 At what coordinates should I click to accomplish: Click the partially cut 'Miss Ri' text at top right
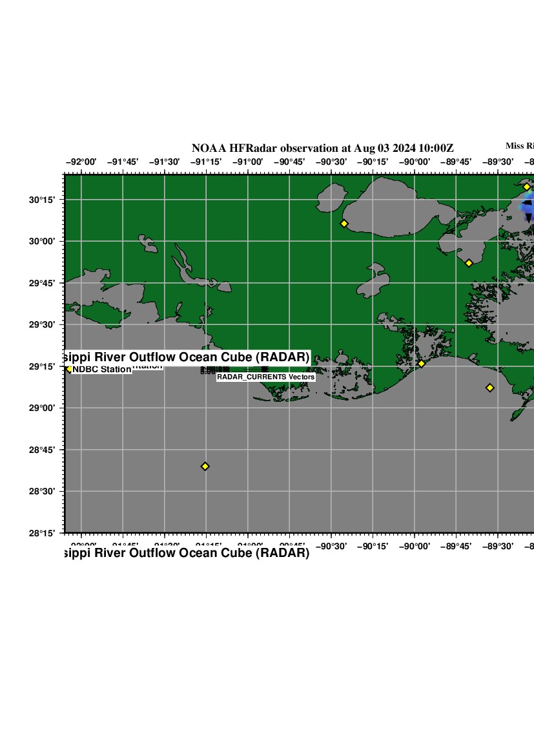click(x=519, y=145)
